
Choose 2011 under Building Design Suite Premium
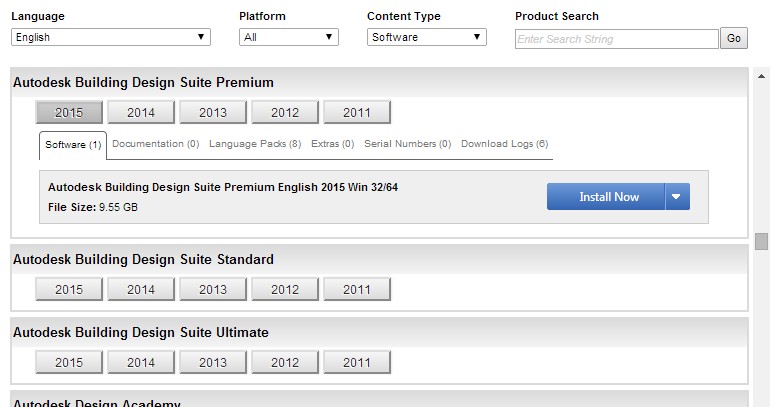pos(357,112)
